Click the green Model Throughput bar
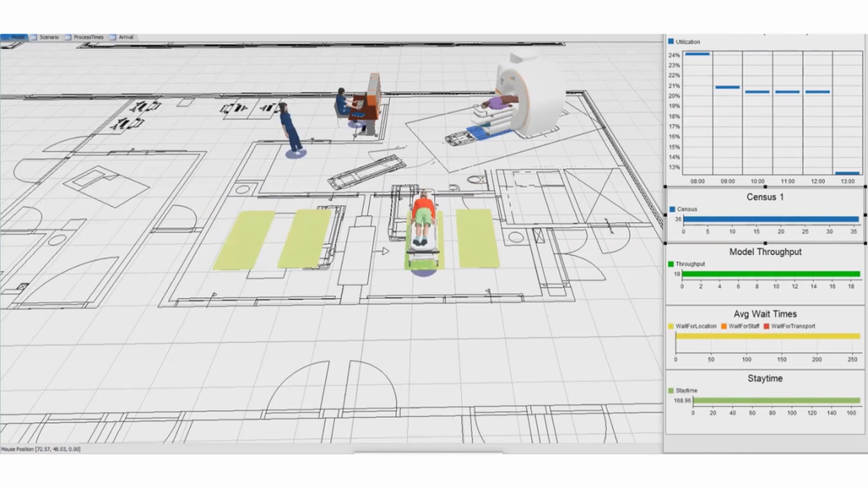The image size is (868, 488). click(x=771, y=274)
